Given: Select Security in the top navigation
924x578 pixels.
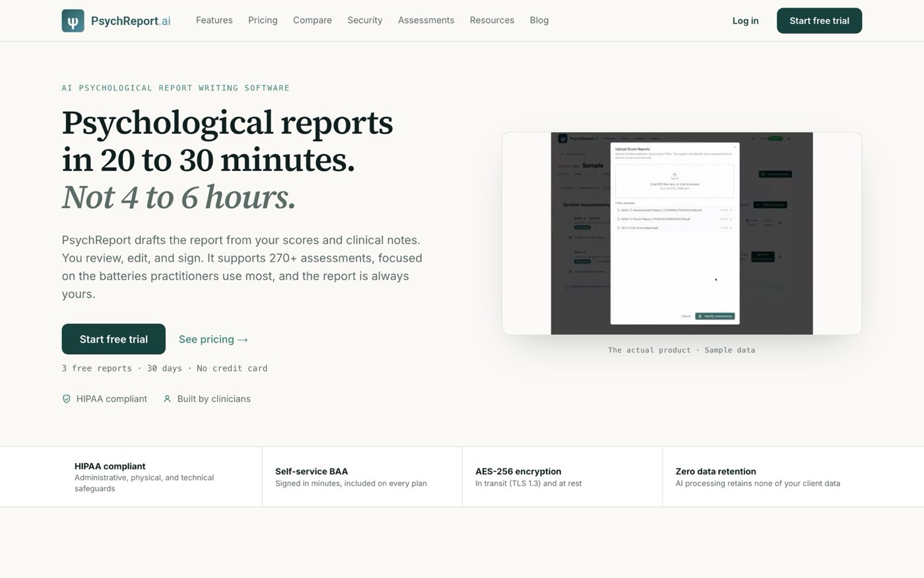Looking at the screenshot, I should 365,20.
